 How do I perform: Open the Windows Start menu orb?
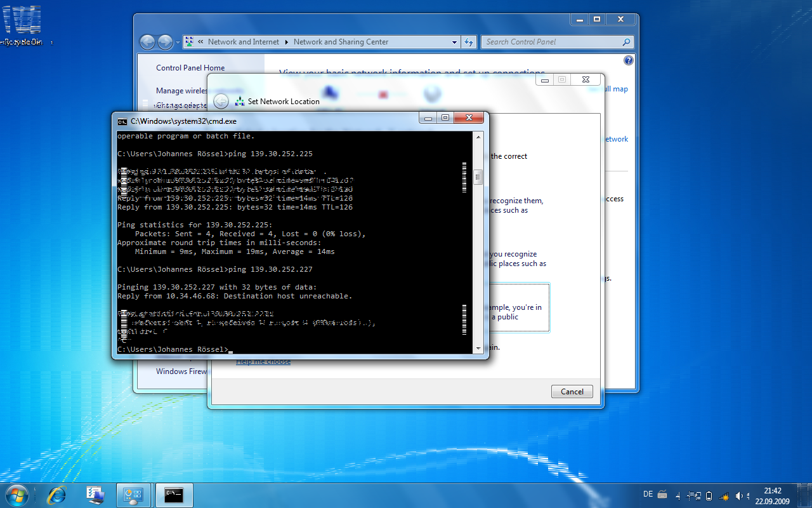tap(16, 495)
